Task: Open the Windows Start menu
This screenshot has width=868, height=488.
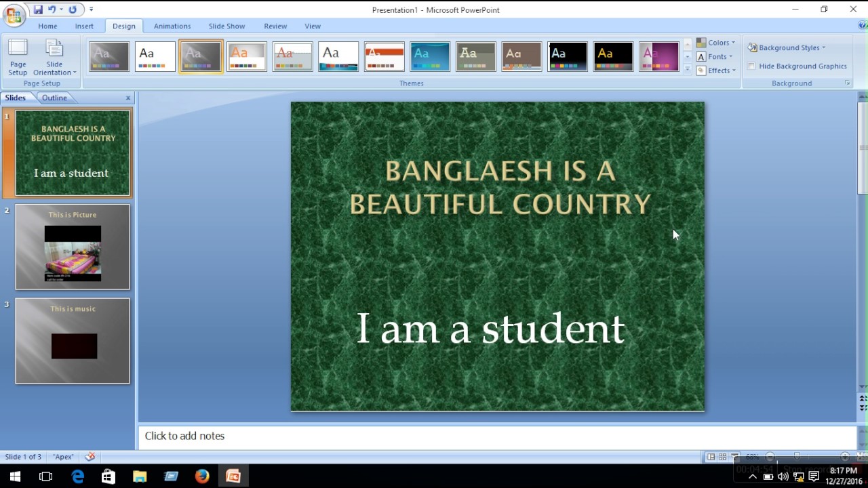Action: pos(15,476)
